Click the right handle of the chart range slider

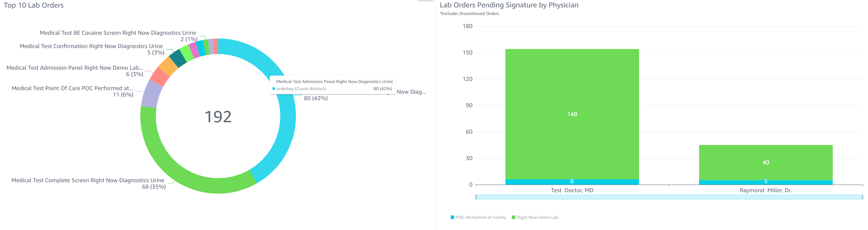(x=862, y=197)
